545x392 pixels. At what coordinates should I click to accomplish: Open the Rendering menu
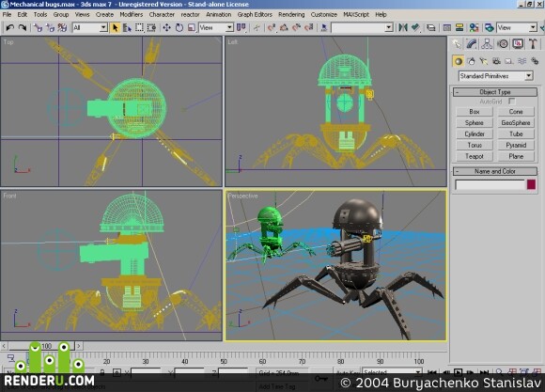pyautogui.click(x=291, y=15)
